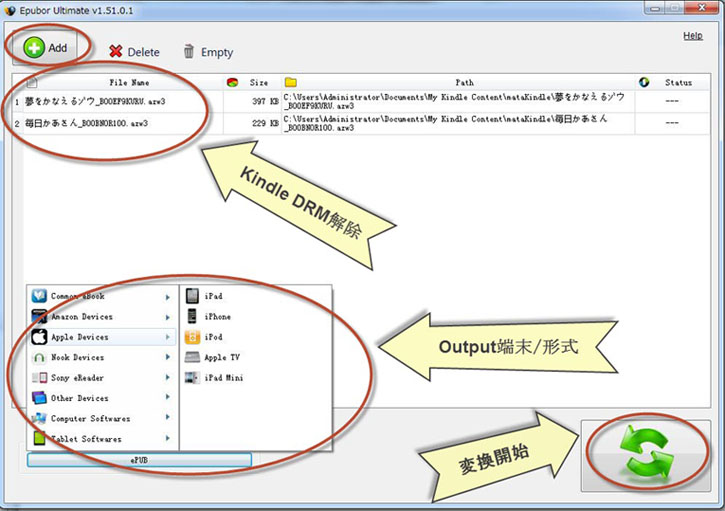Expand Computer Softwares submenu arrow

click(168, 417)
